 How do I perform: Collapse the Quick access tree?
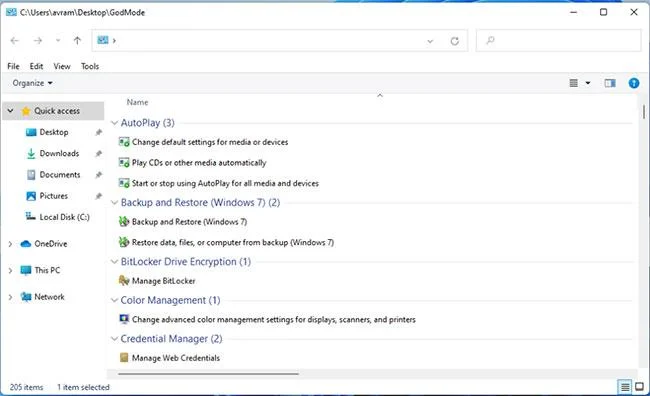10,111
